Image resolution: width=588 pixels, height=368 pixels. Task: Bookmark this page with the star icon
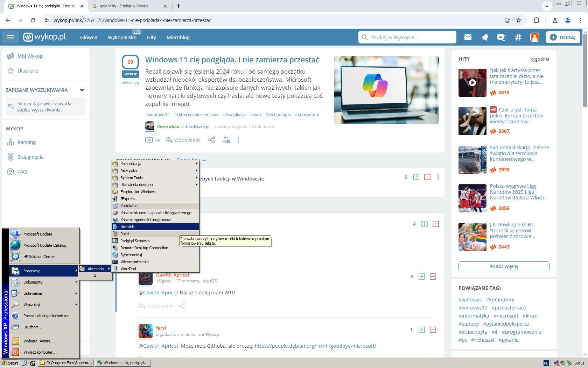[x=519, y=20]
